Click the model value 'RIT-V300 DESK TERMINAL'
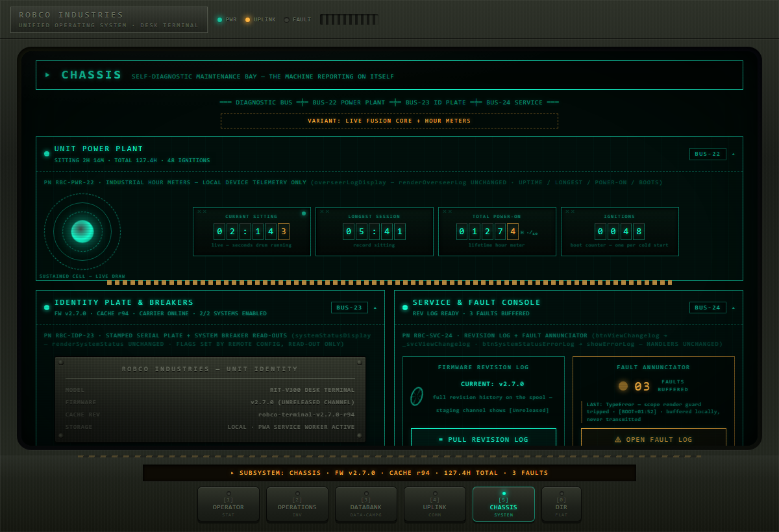The image size is (779, 532). coord(312,390)
